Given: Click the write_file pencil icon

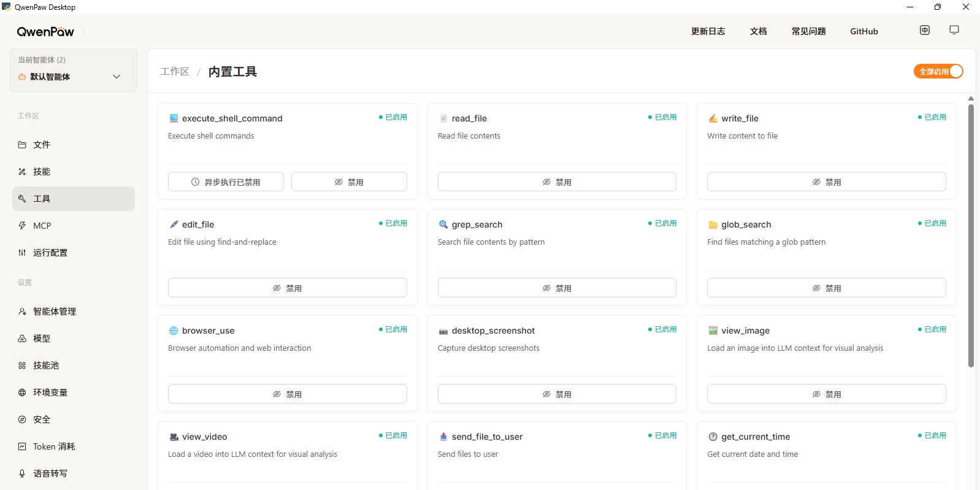Looking at the screenshot, I should coord(713,118).
